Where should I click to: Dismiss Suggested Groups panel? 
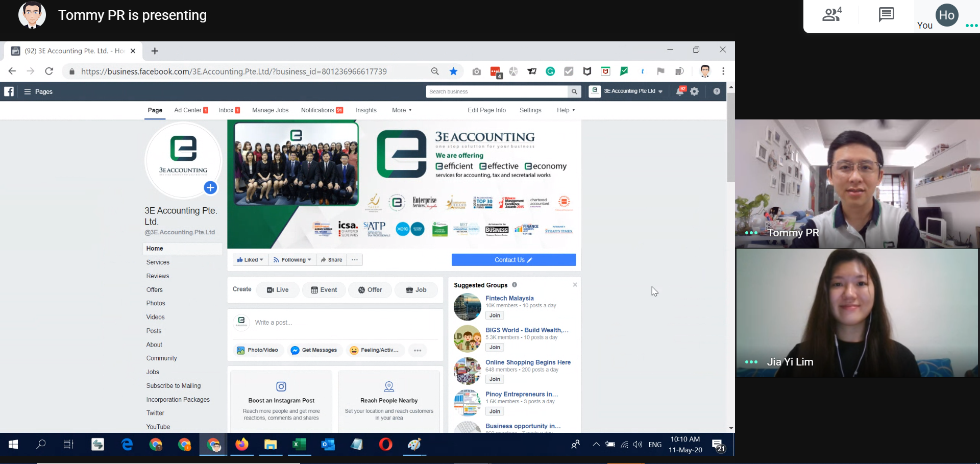tap(575, 285)
